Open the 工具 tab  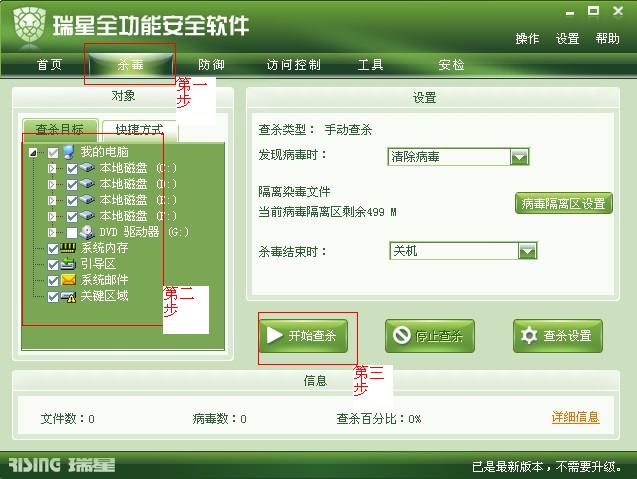[x=370, y=65]
